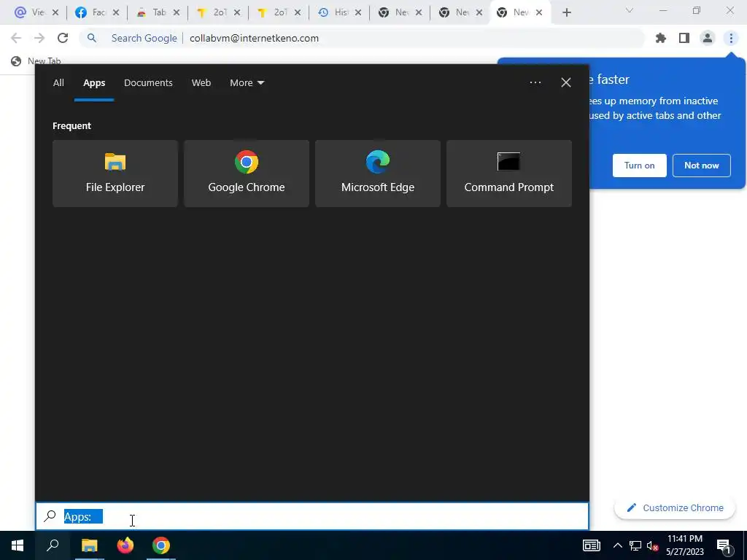Click the Chrome address bar

point(362,38)
